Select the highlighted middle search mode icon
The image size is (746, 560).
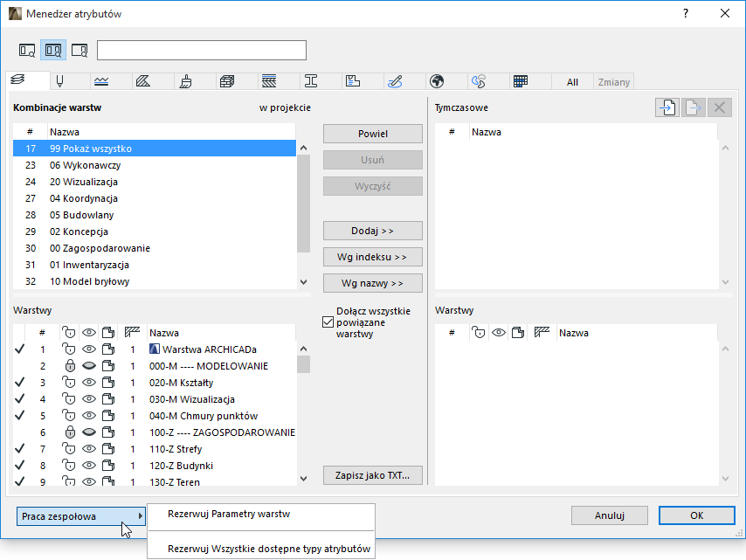point(52,51)
